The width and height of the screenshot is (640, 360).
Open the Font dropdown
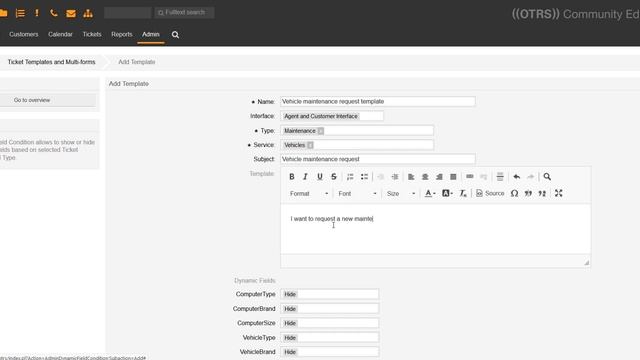click(357, 193)
